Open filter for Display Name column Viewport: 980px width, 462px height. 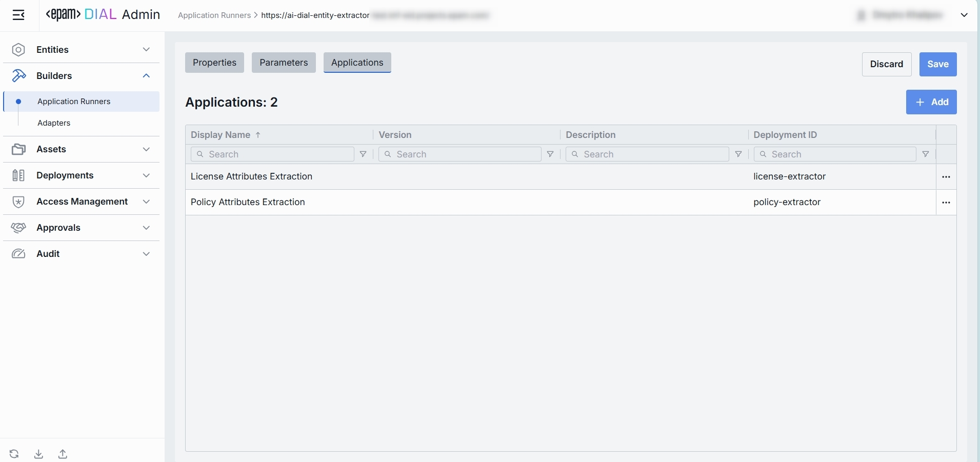(363, 154)
